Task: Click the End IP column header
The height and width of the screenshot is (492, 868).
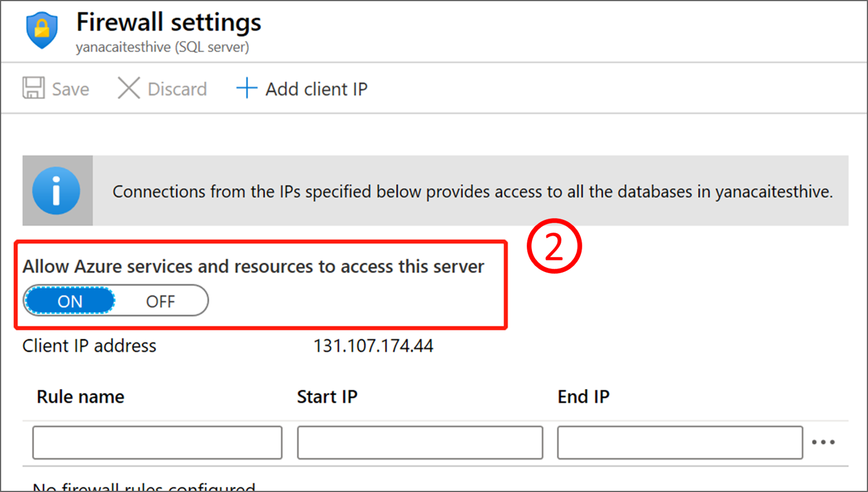Action: click(x=583, y=397)
